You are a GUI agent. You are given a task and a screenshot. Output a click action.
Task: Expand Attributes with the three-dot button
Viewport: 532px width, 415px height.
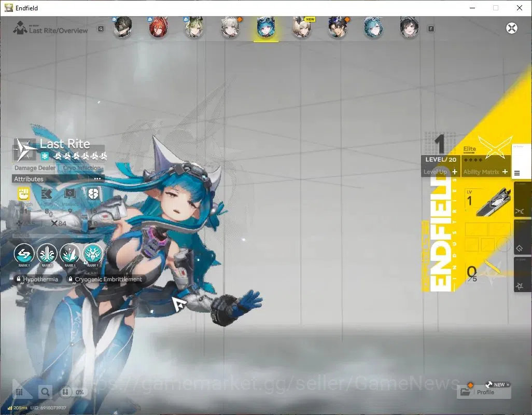click(97, 178)
